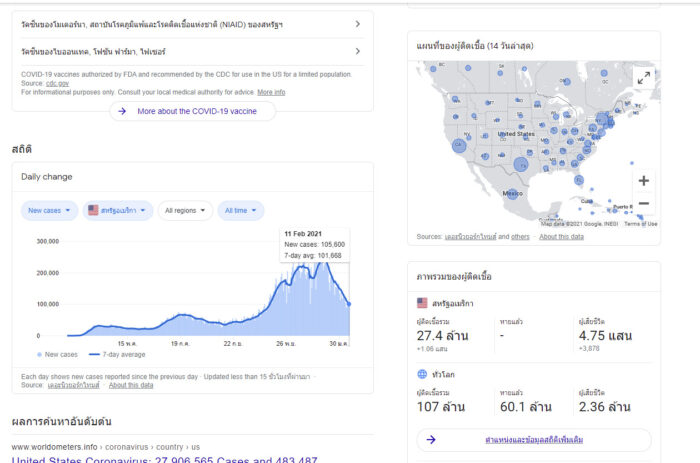Click the Texas case bubble on the map

coord(520,164)
